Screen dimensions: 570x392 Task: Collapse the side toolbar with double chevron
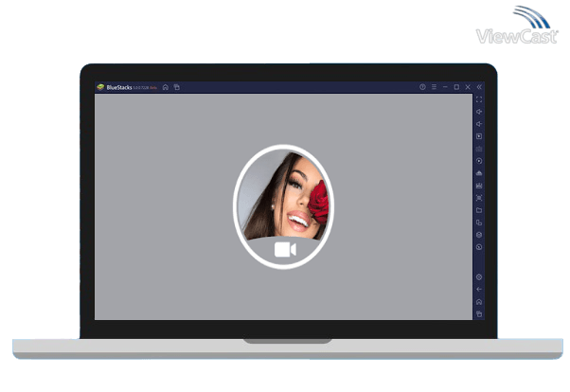pyautogui.click(x=479, y=87)
